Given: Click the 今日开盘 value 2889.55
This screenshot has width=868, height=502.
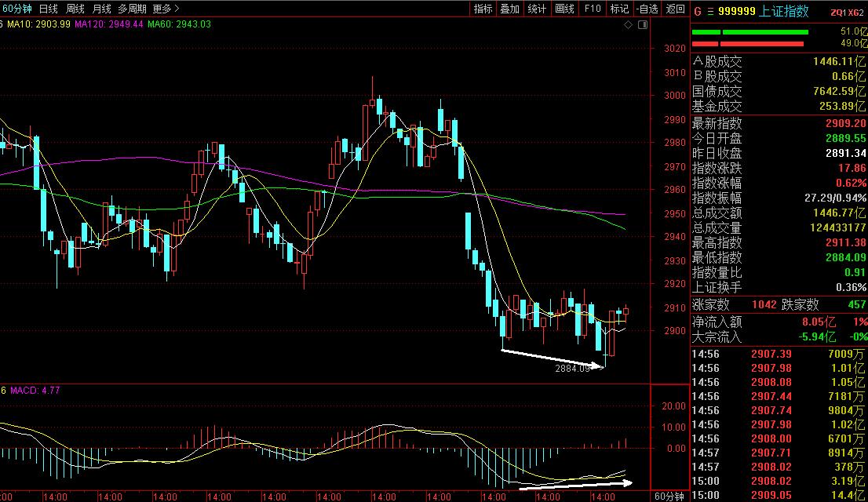Looking at the screenshot, I should [x=846, y=138].
